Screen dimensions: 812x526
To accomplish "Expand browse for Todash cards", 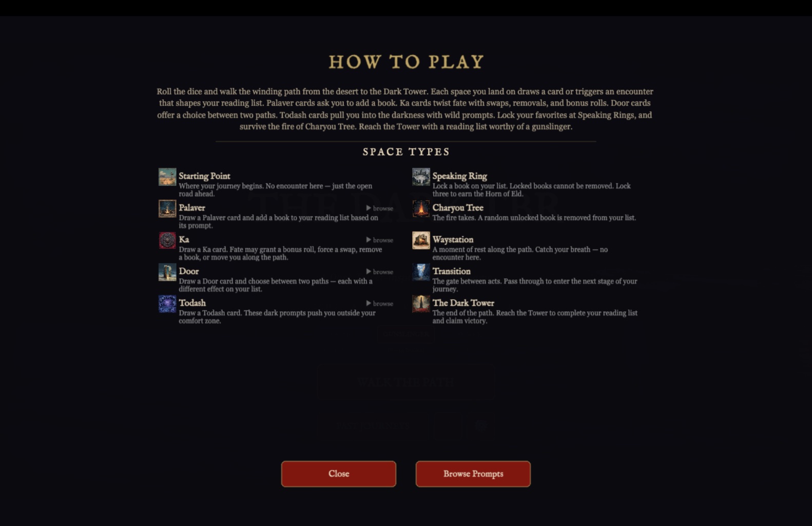I will click(379, 304).
